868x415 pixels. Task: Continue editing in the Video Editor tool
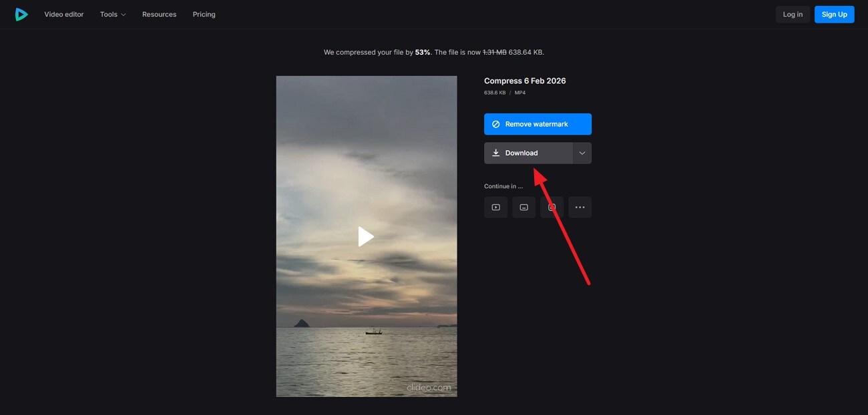(495, 206)
